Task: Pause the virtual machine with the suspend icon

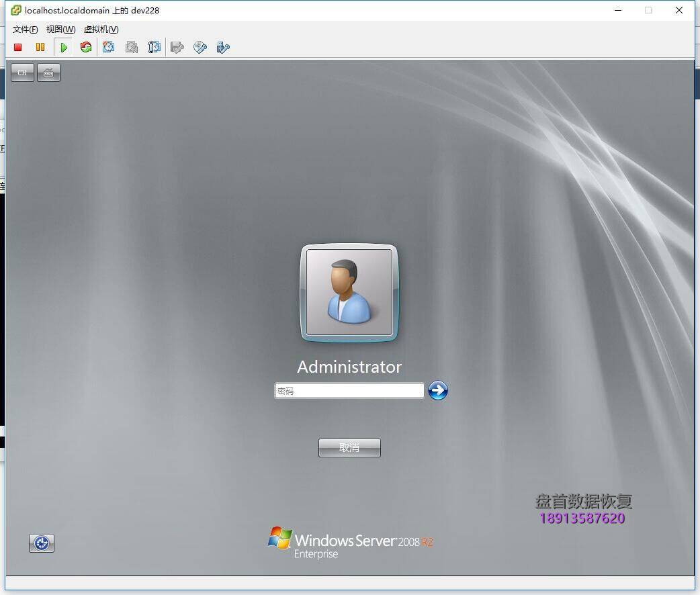Action: pyautogui.click(x=40, y=47)
